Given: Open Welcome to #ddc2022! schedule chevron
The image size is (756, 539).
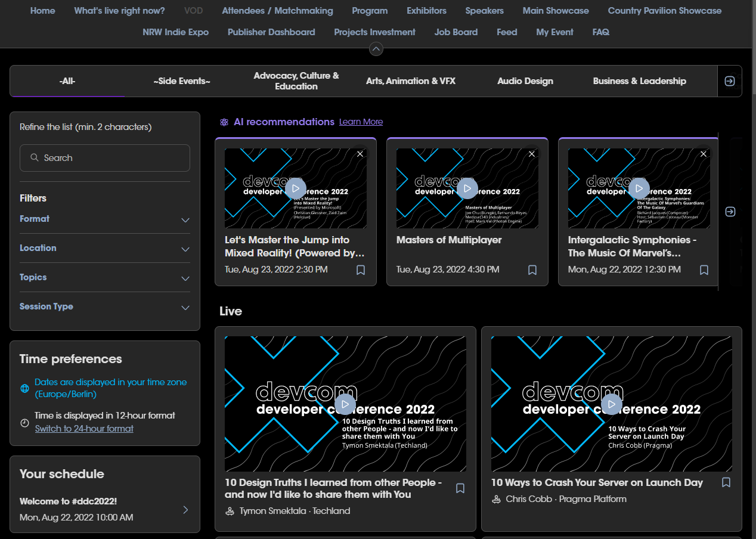Looking at the screenshot, I should pyautogui.click(x=185, y=510).
